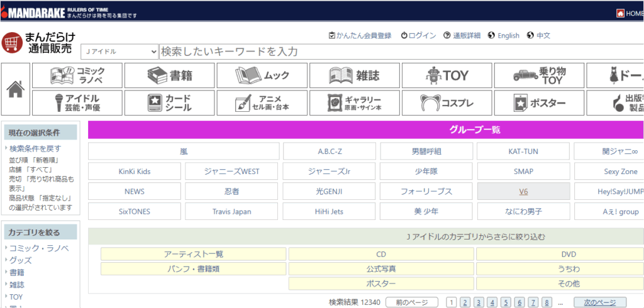Click the かんたん会員登録 clipboard icon
The image size is (644, 308).
[332, 35]
